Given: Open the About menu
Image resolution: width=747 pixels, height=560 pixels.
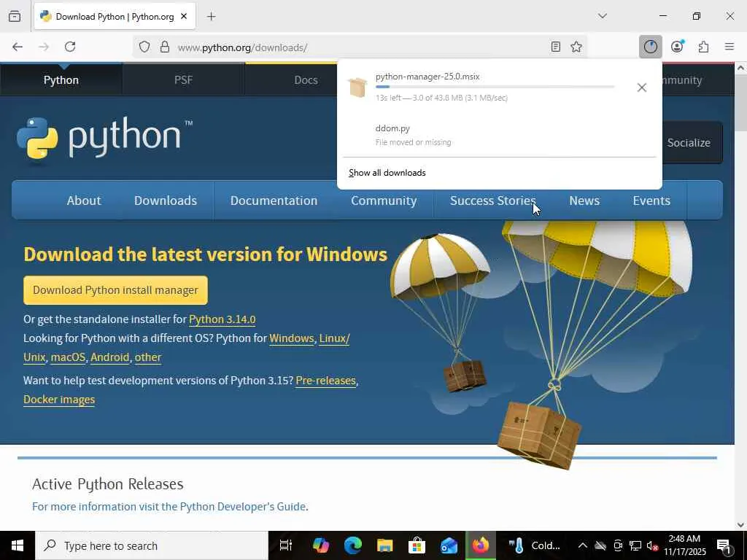Looking at the screenshot, I should click(84, 201).
